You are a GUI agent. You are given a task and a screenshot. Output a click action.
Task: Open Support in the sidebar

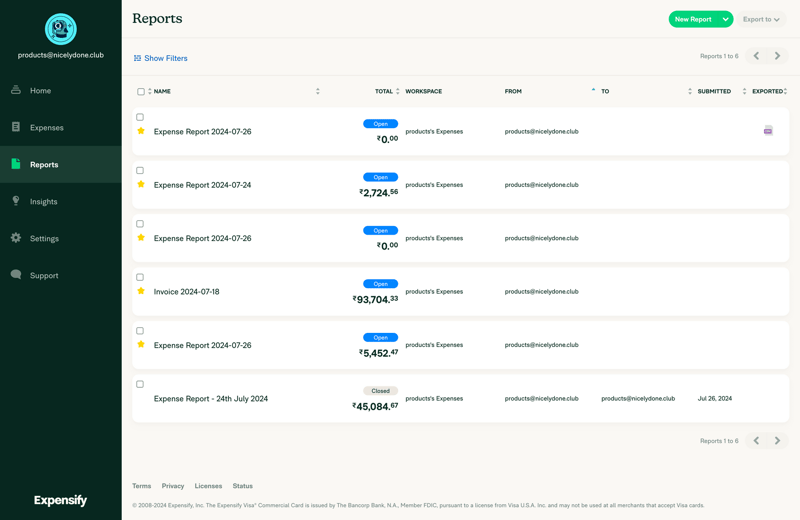pos(61,276)
